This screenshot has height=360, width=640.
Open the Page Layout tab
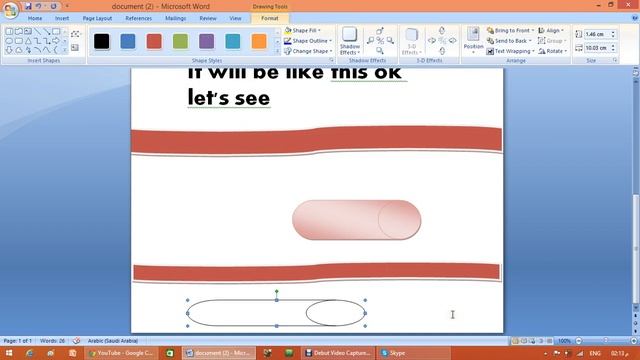pyautogui.click(x=97, y=18)
